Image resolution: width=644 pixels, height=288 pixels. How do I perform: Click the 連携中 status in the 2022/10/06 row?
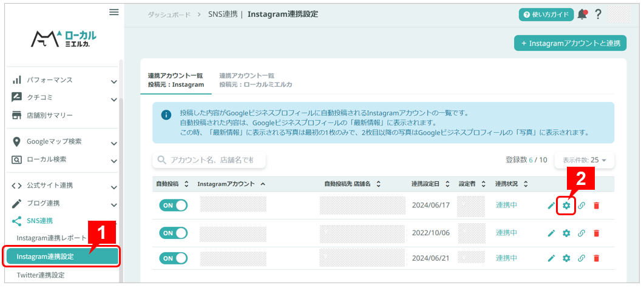[506, 233]
